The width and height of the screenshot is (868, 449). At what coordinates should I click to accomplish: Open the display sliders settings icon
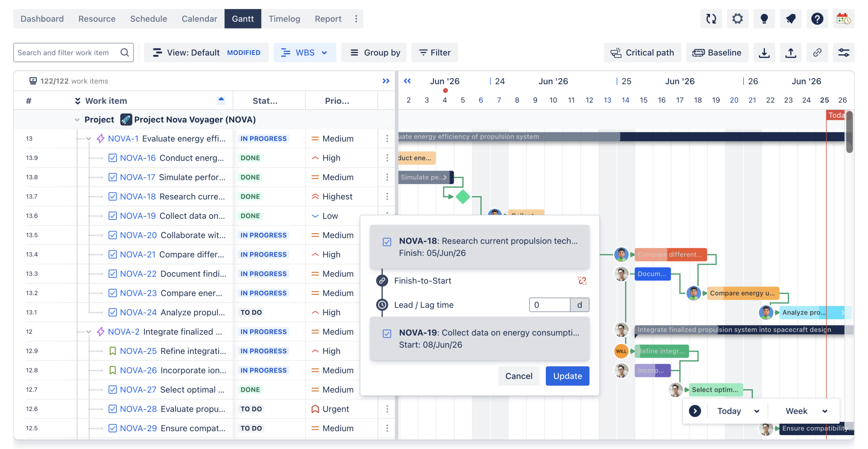tap(844, 53)
